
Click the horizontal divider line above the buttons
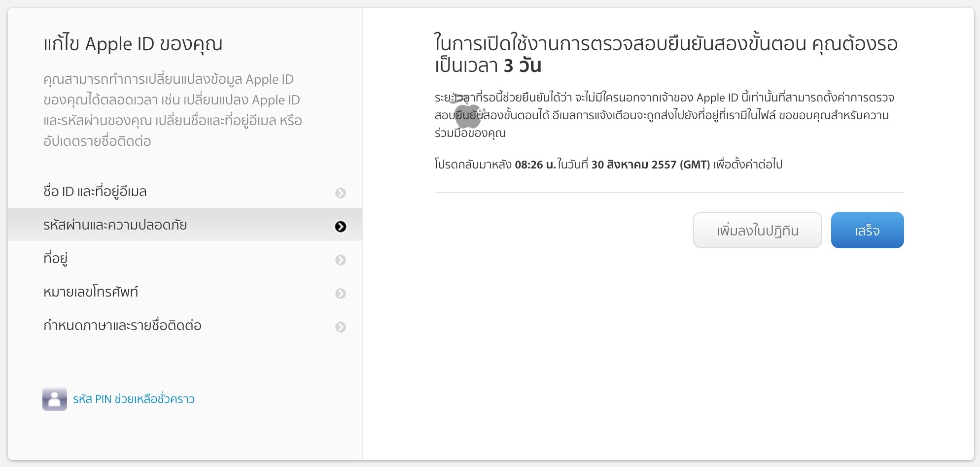click(668, 192)
